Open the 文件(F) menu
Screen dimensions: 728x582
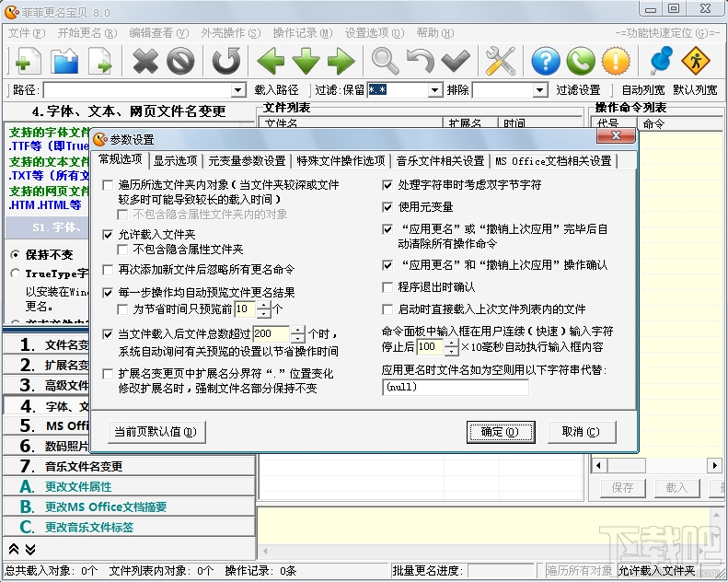(27, 33)
